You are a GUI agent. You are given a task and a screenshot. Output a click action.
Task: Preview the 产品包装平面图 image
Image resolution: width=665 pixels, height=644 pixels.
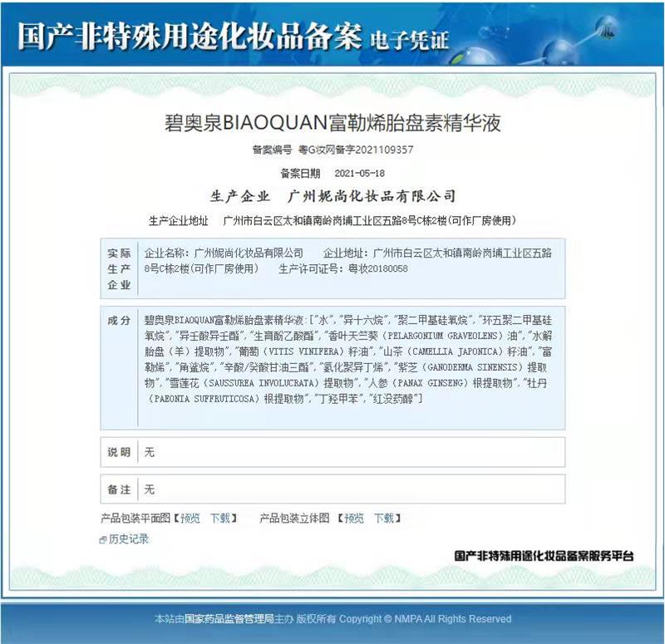click(x=190, y=518)
